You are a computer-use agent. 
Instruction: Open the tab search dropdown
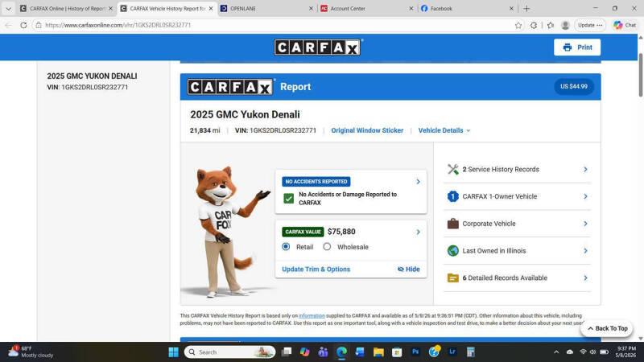pos(8,8)
